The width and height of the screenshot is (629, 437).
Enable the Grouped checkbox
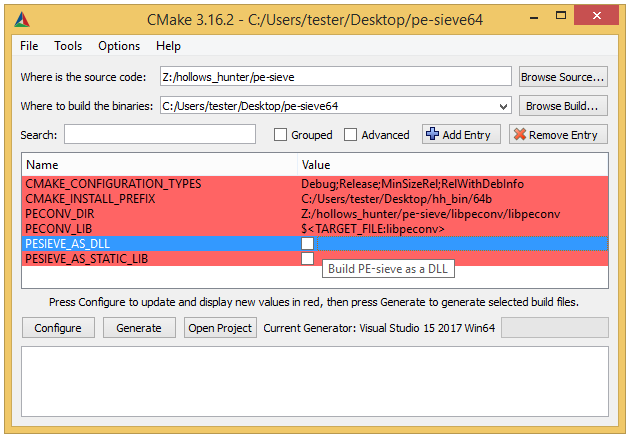[x=280, y=135]
